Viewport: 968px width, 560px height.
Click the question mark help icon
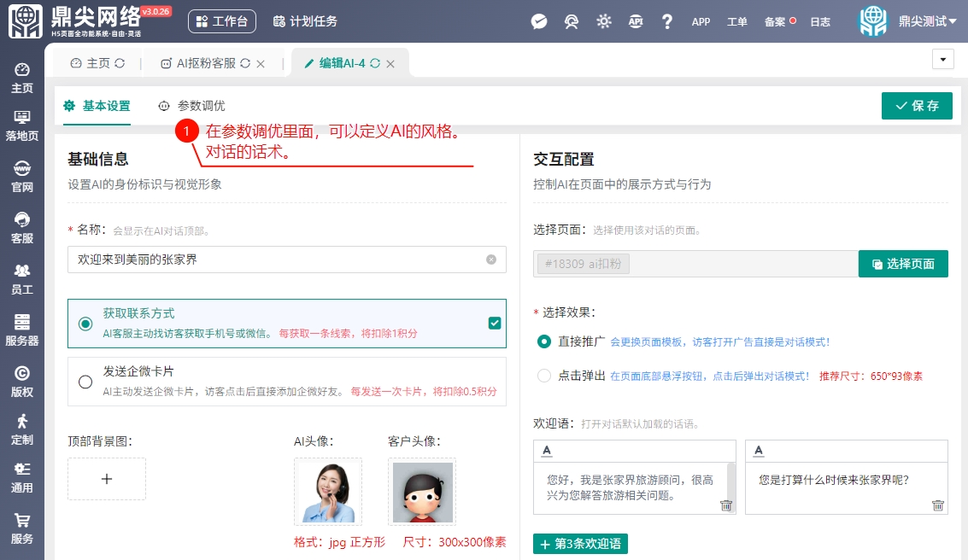(667, 21)
